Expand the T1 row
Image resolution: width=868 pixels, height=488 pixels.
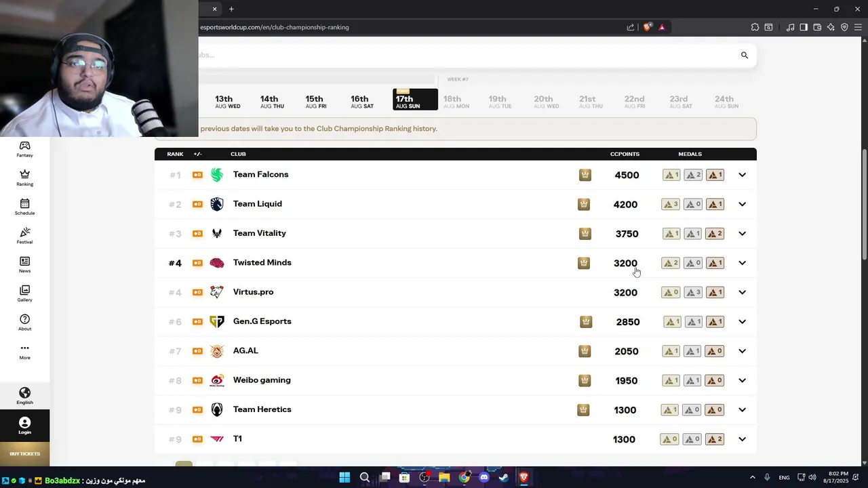click(x=742, y=439)
